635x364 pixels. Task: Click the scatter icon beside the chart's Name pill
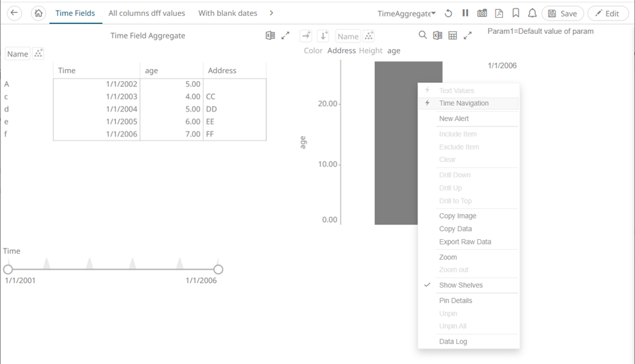(x=368, y=36)
